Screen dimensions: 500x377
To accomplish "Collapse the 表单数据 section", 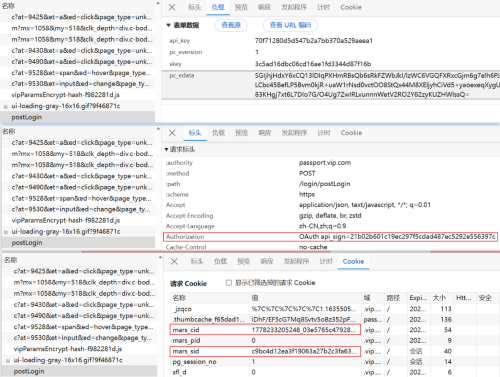I will tap(168, 25).
